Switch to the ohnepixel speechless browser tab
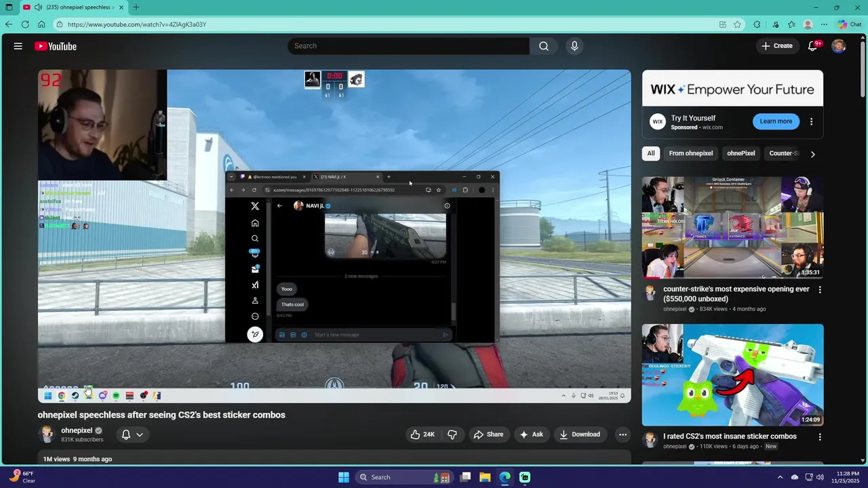The width and height of the screenshot is (868, 488). 72,7
